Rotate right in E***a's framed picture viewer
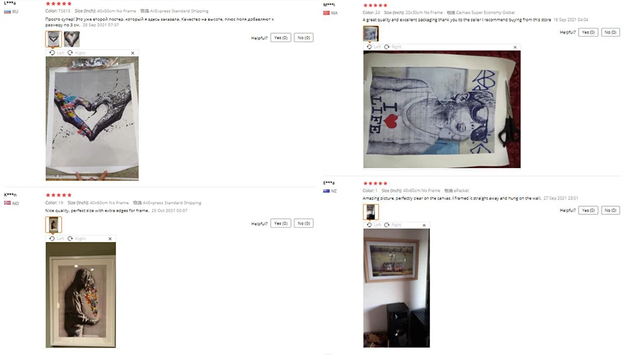Viewport: 624px width, 364px height. pyautogui.click(x=393, y=225)
